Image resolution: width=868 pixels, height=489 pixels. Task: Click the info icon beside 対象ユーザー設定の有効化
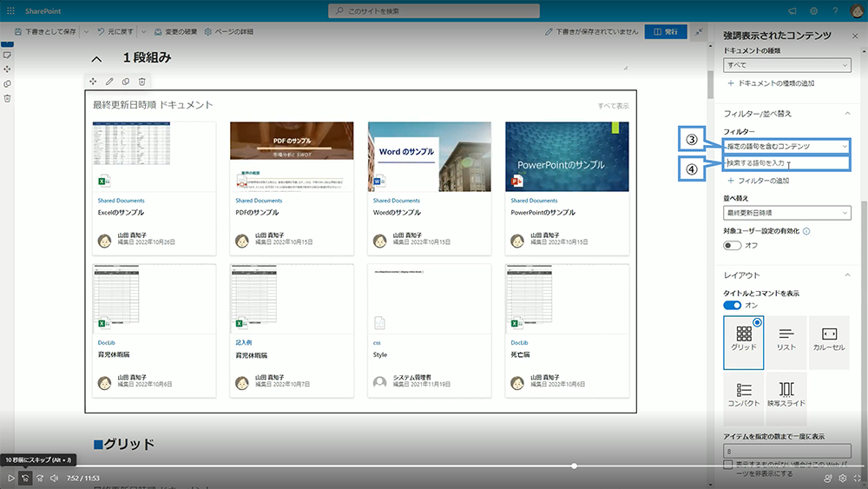click(806, 231)
